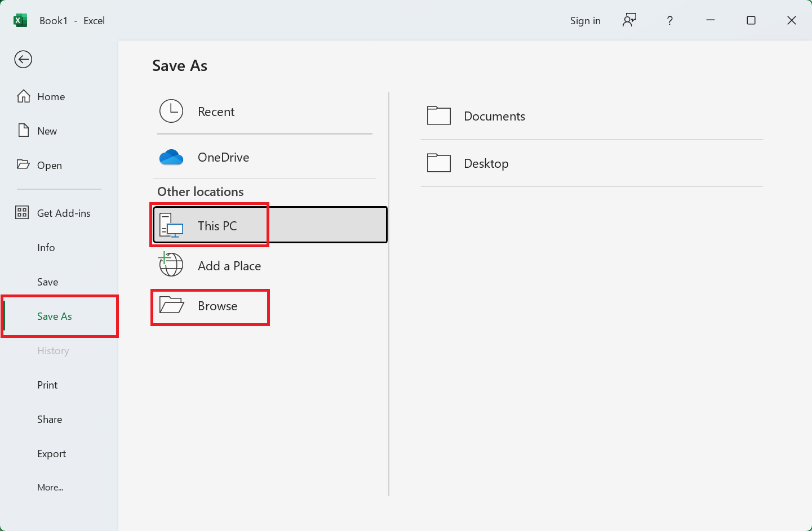Image resolution: width=812 pixels, height=531 pixels.
Task: Click the Help question mark icon
Action: coord(669,21)
